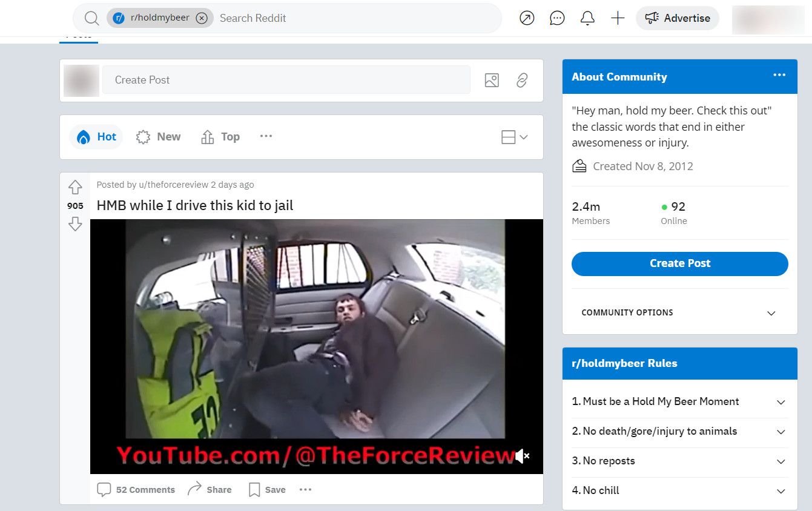
Task: Click the image upload icon in Create Post
Action: point(492,80)
